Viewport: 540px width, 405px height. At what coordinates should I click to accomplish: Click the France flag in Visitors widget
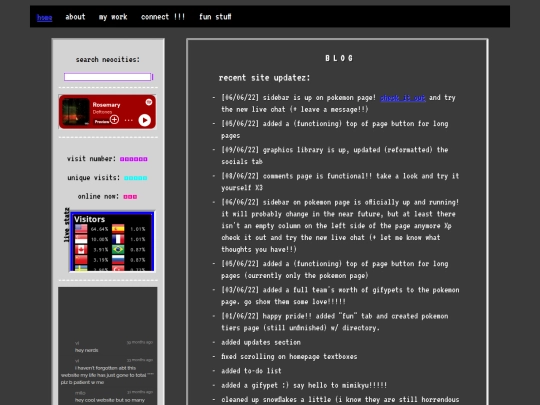[118, 239]
